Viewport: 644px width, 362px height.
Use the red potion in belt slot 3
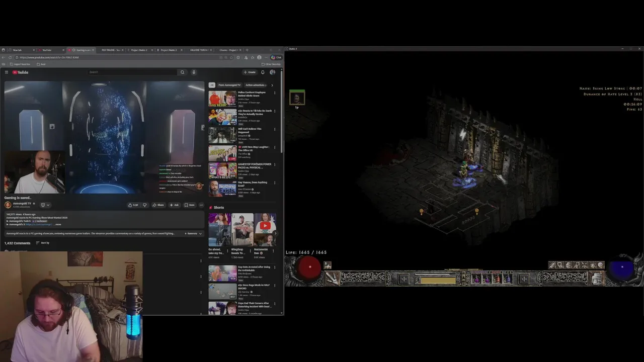(497, 278)
